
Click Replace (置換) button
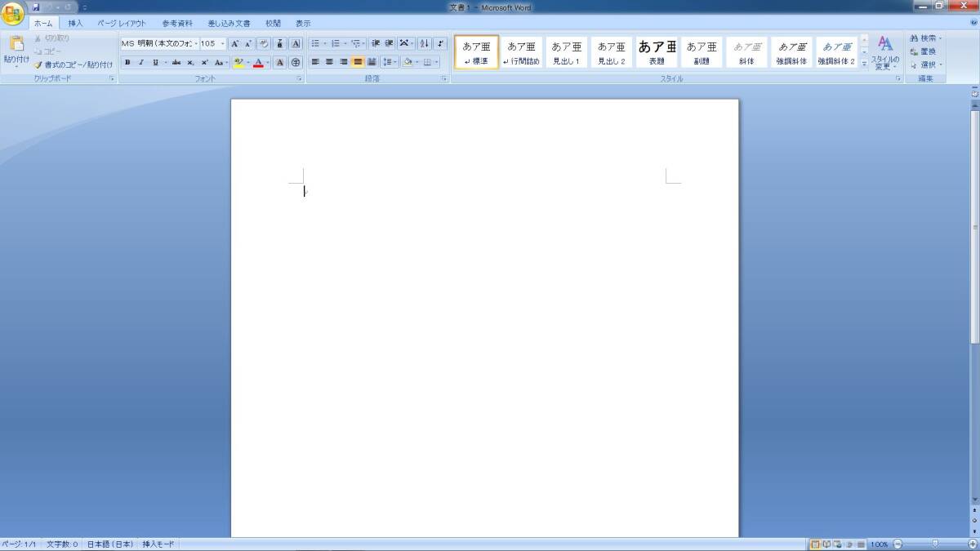tap(924, 51)
